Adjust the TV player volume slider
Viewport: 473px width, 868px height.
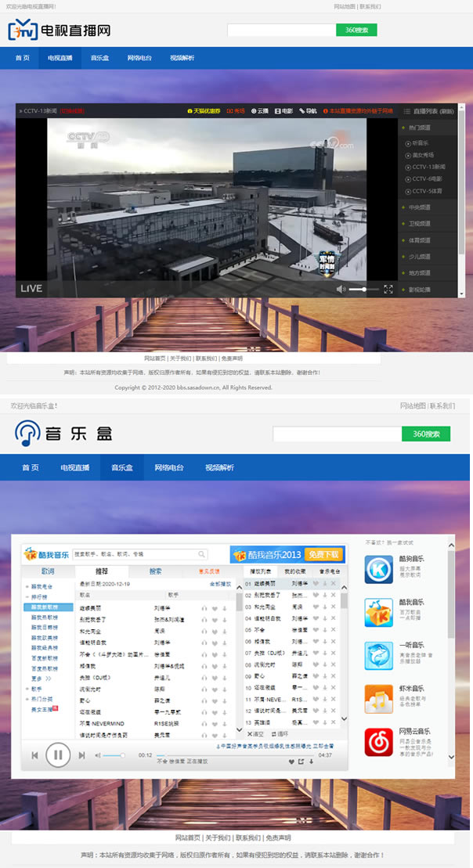[x=364, y=289]
